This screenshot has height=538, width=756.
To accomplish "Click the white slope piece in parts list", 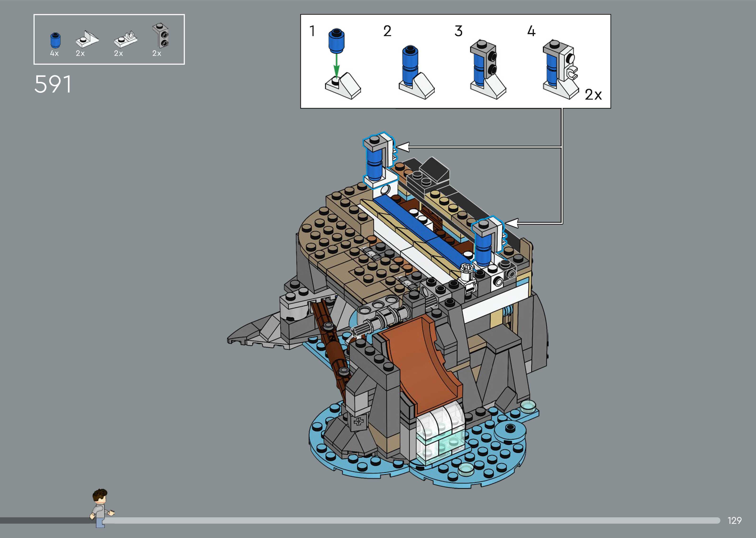I will coord(87,39).
